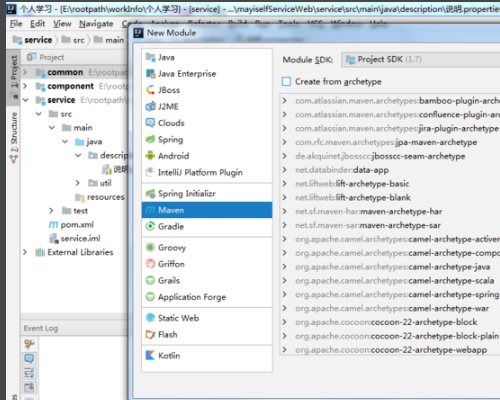Viewport: 500px width, 400px height.
Task: Choose the Kotlin icon
Action: (x=150, y=355)
